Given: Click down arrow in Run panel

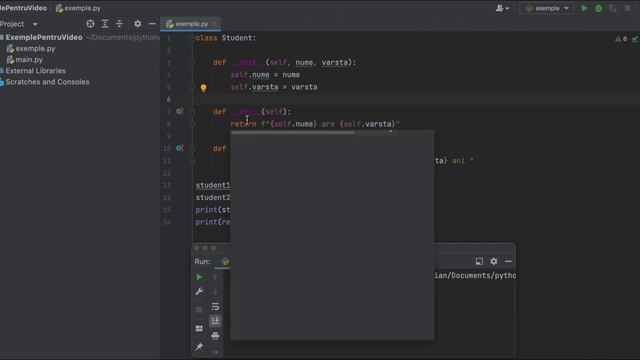Looking at the screenshot, I should pyautogui.click(x=215, y=292).
